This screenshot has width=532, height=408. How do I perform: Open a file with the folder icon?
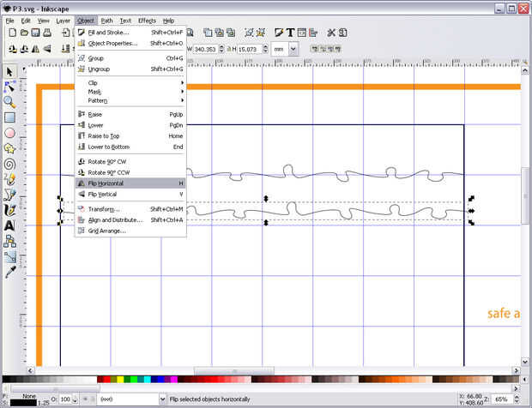[24, 33]
